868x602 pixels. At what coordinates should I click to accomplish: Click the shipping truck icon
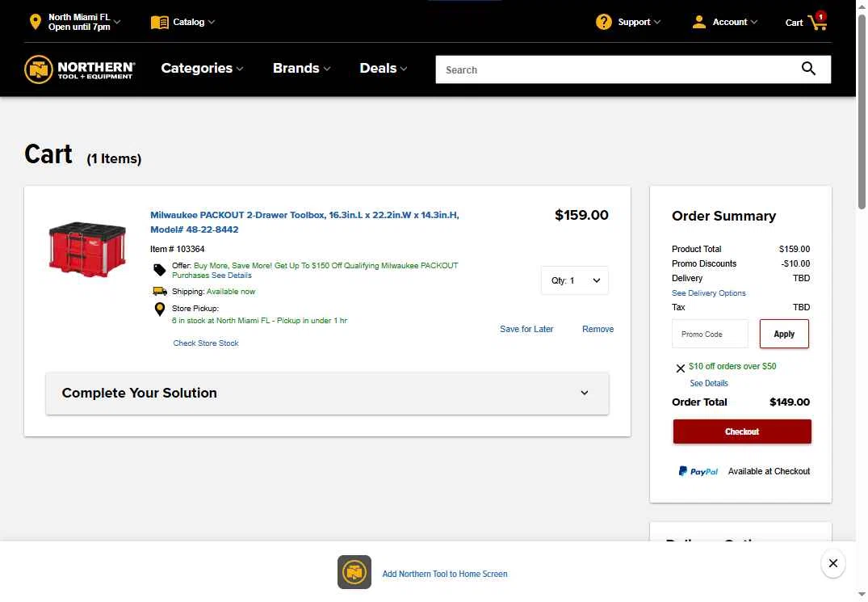click(x=159, y=292)
